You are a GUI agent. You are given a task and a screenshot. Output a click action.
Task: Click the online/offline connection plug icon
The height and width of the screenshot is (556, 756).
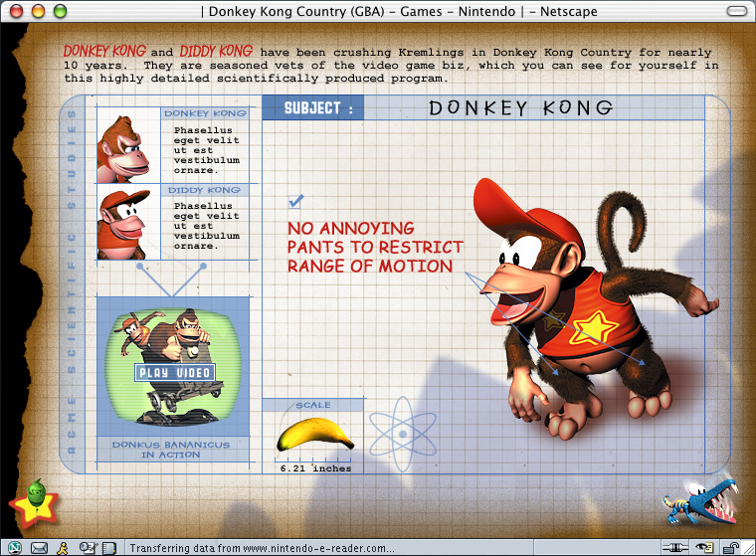coord(676,547)
